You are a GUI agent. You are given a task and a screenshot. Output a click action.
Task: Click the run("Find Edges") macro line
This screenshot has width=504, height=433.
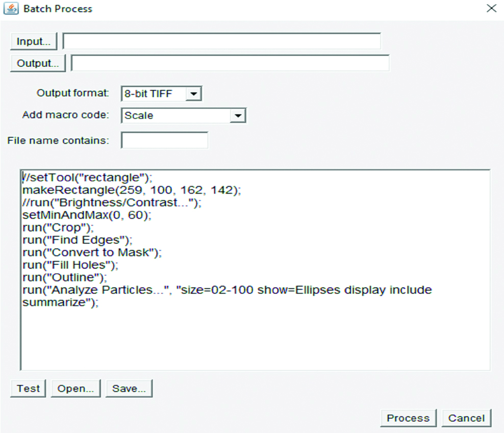[77, 240]
